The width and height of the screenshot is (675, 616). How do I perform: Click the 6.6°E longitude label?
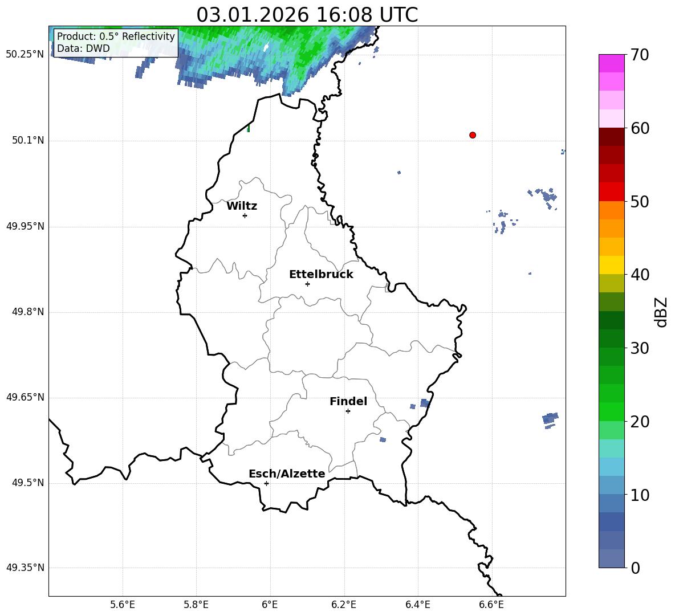(491, 605)
